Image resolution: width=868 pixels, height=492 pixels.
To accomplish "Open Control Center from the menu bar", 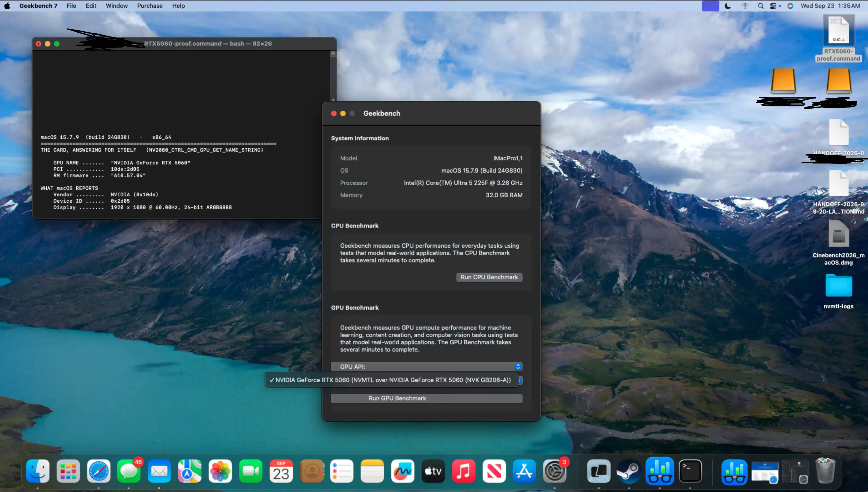I will pos(773,6).
